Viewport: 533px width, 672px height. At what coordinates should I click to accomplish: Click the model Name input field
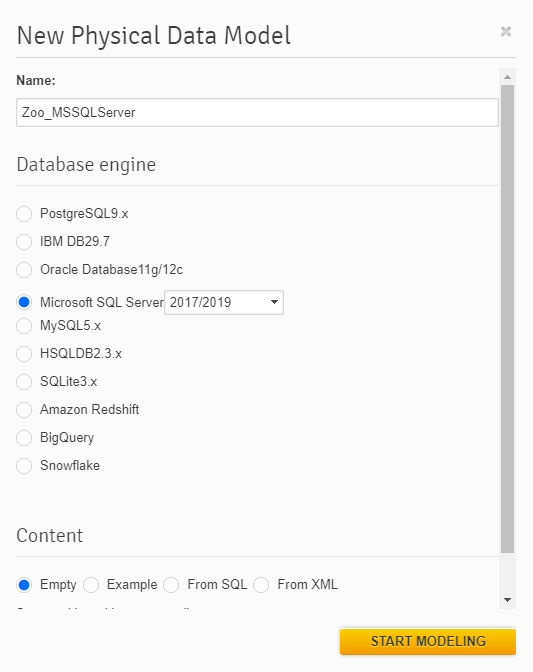point(257,112)
